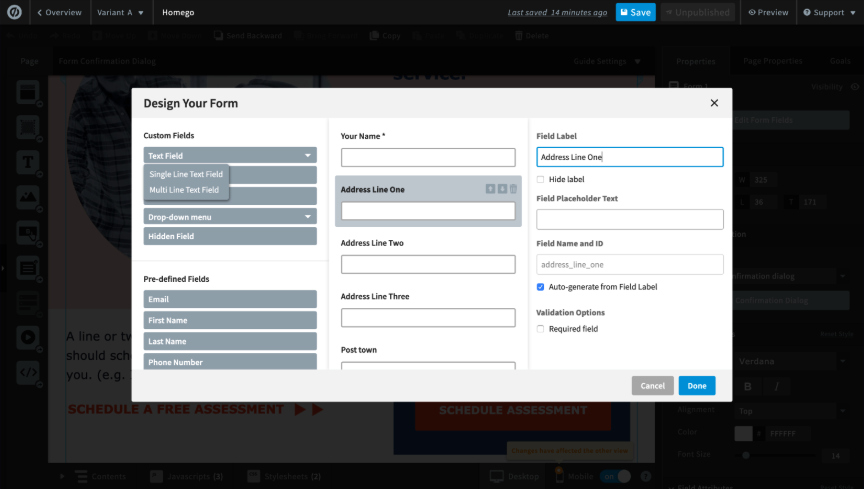Screen dimensions: 864x489
Task: Open the Variant A dropdown
Action: pyautogui.click(x=120, y=12)
